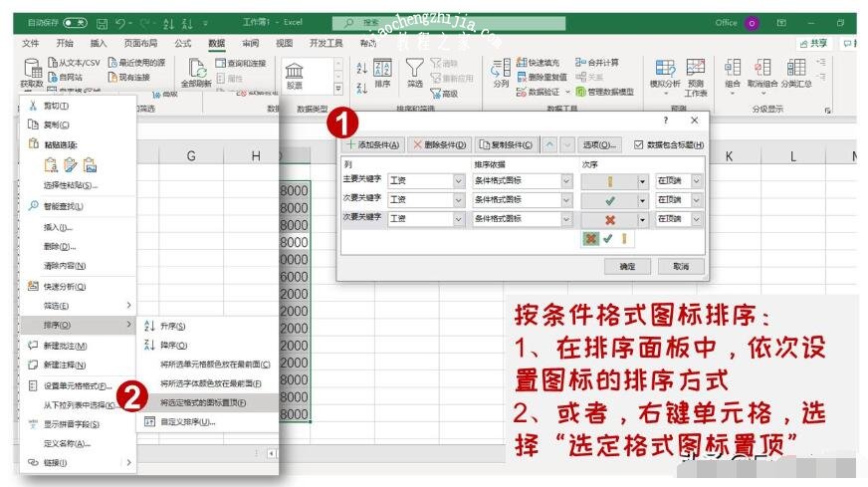Open yellow exclamation icon order dropdown
The height and width of the screenshot is (487, 868).
(x=642, y=181)
